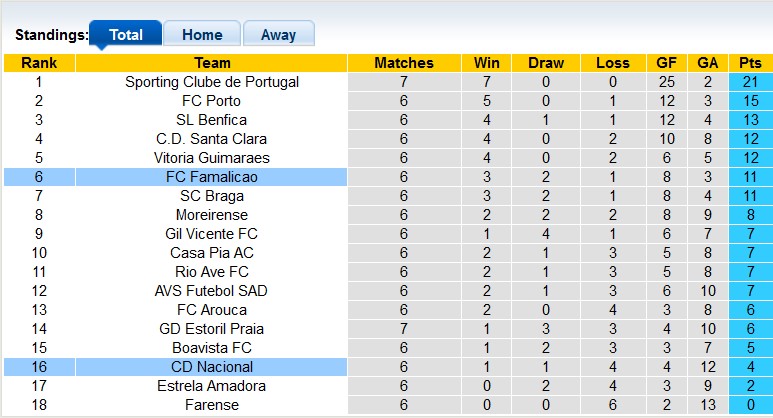Viewport: 773px width, 418px height.
Task: Click the FC Porto team name
Action: click(212, 101)
